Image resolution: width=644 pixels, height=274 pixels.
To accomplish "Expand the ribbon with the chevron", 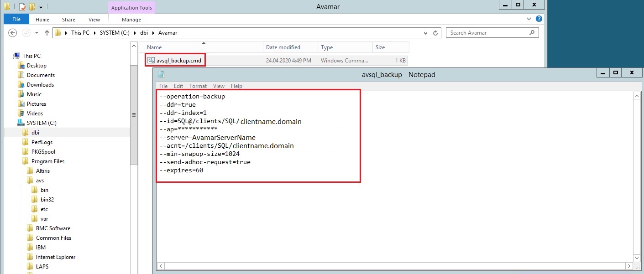I will [529, 19].
